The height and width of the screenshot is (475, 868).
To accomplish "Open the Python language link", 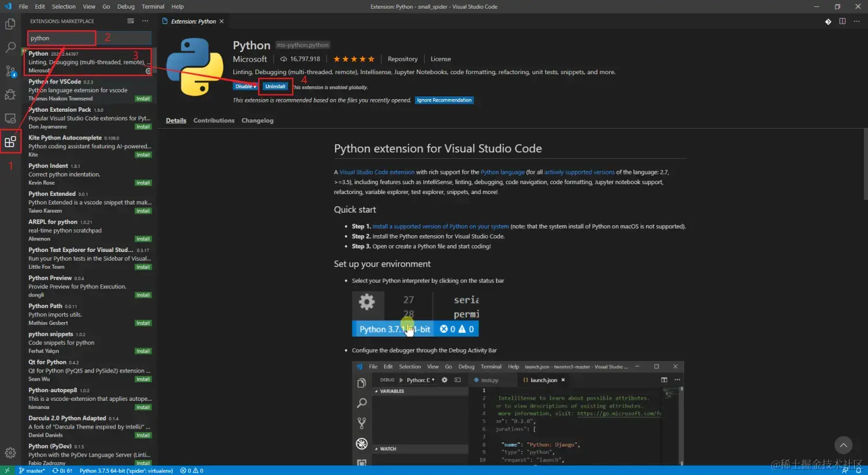I will [503, 172].
